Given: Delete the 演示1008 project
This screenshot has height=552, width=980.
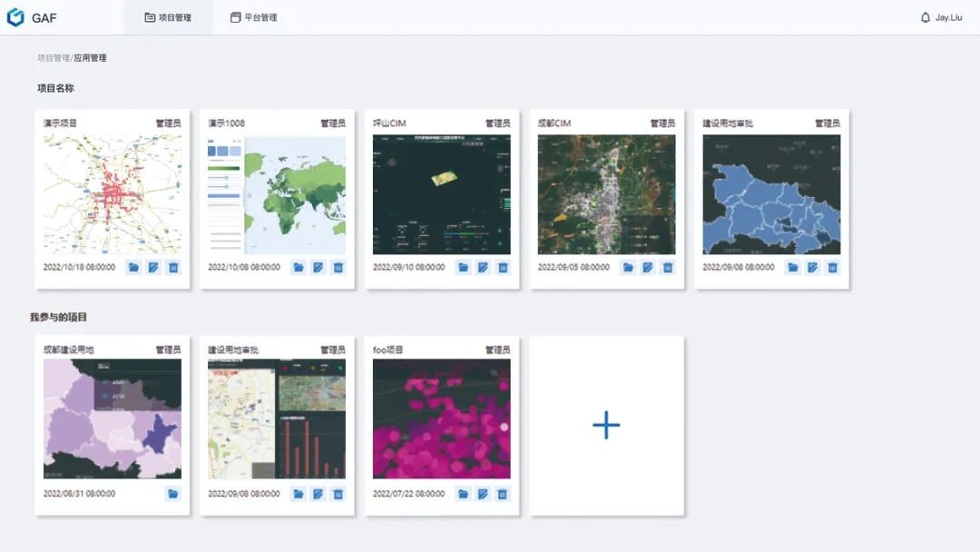Looking at the screenshot, I should (x=338, y=268).
